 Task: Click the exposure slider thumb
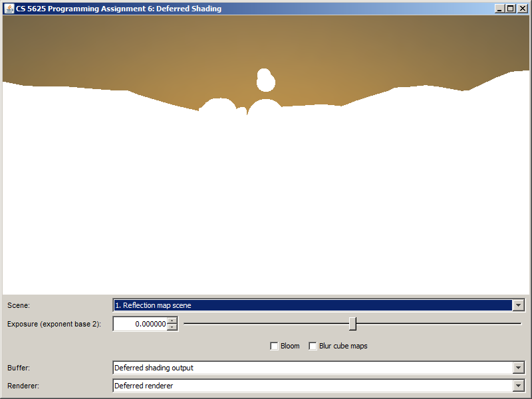click(352, 324)
